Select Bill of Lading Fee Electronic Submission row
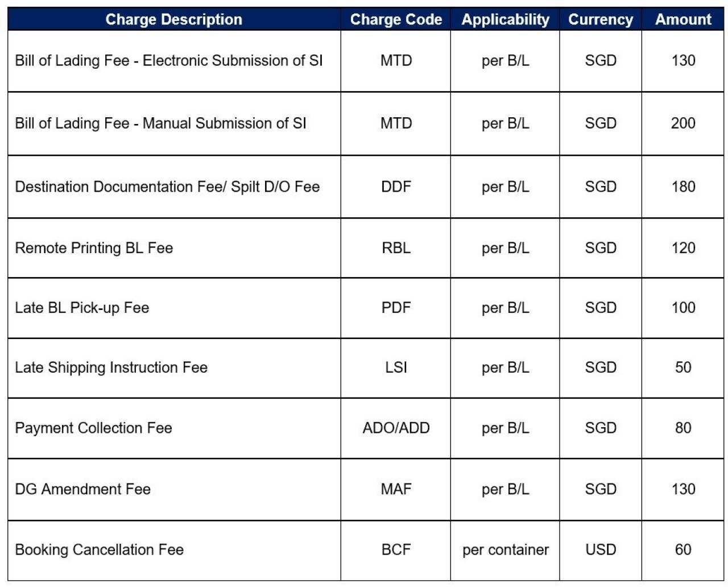Image resolution: width=728 pixels, height=587 pixels. (x=366, y=61)
